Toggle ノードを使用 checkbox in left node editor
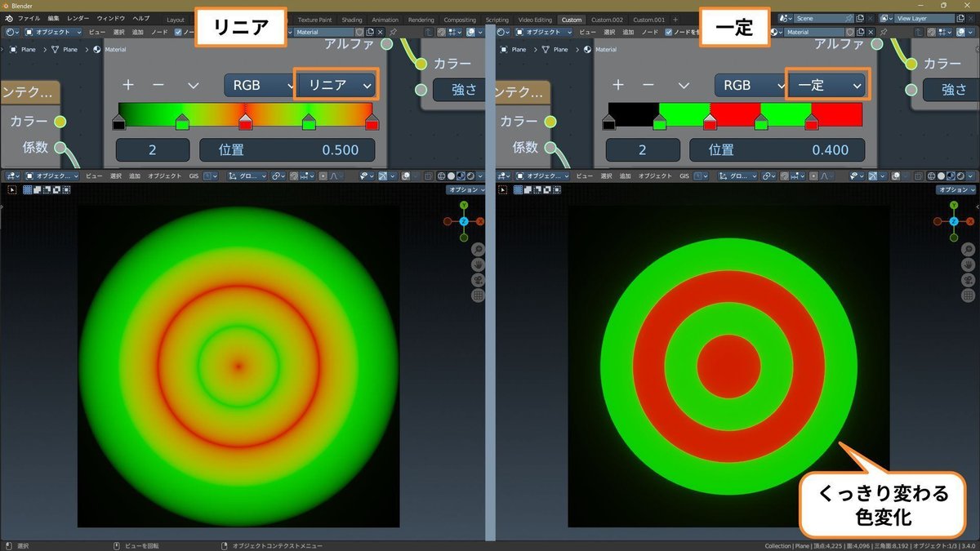Screen dimensions: 980x551 [x=178, y=32]
